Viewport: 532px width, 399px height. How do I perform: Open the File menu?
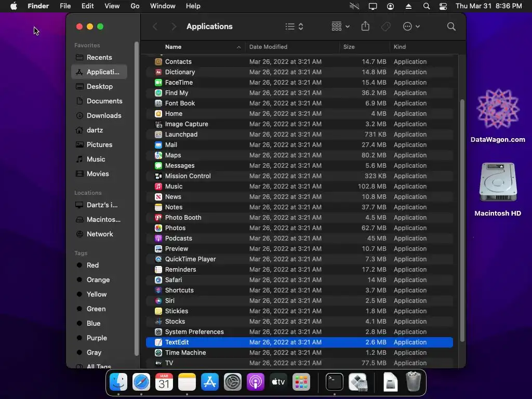tap(65, 6)
